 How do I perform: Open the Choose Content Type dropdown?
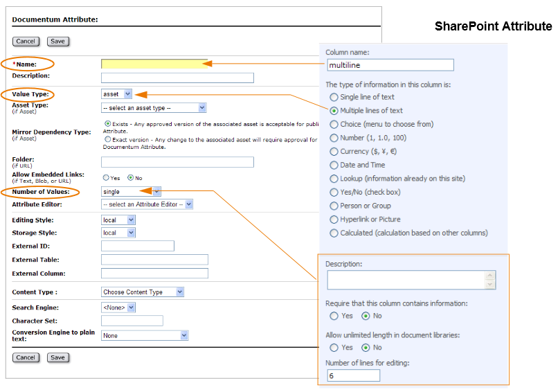(x=143, y=292)
